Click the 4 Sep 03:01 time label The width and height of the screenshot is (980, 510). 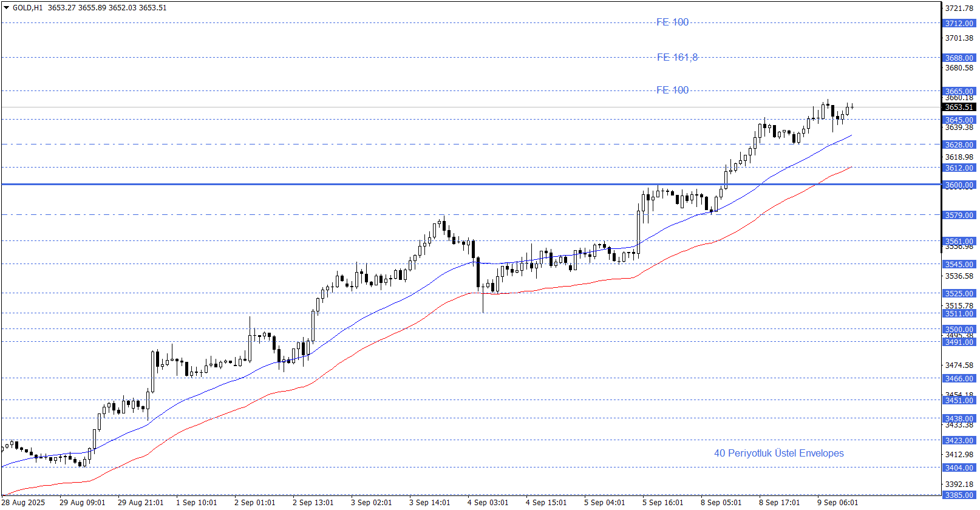pyautogui.click(x=488, y=502)
